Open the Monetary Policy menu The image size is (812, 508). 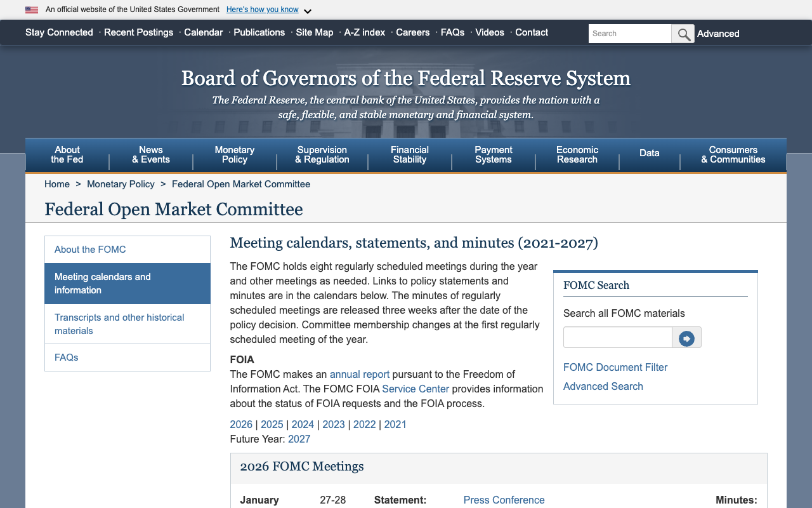(235, 154)
